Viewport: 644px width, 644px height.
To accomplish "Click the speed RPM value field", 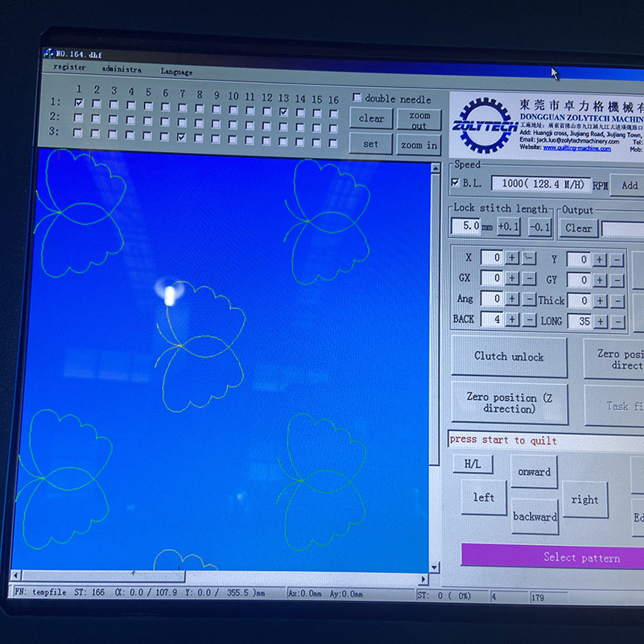I will [541, 184].
